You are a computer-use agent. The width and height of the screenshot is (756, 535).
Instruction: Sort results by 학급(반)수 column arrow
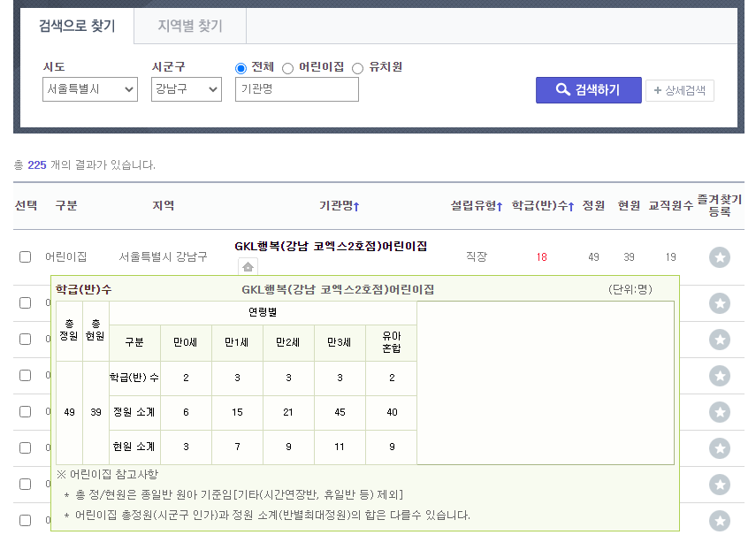click(571, 206)
